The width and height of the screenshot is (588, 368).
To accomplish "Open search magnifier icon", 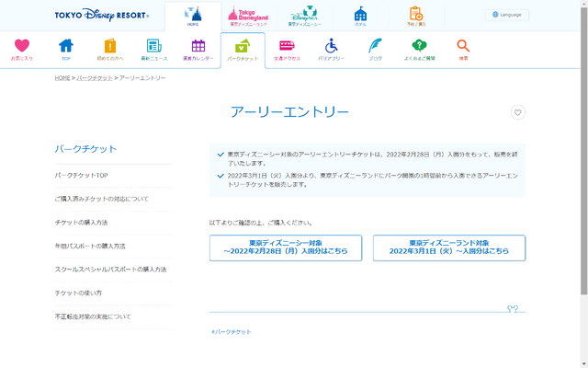I will coord(463,50).
